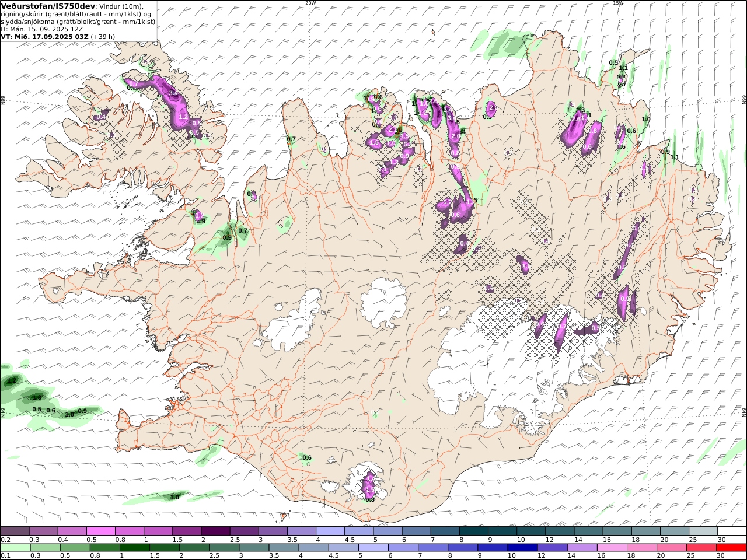The image size is (747, 560).
Task: Select the valid time 'VT: Mið. 17.09.2025 03Z'
Action: coord(45,36)
